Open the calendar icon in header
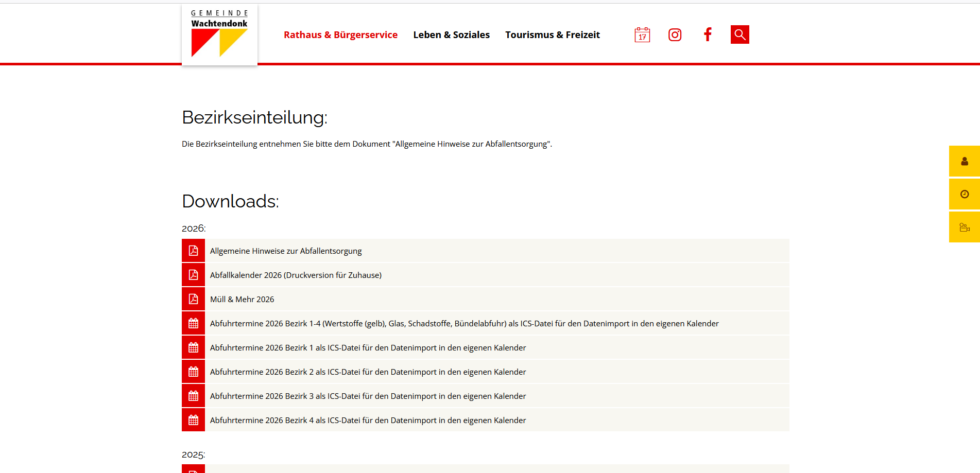980x473 pixels. coord(642,34)
